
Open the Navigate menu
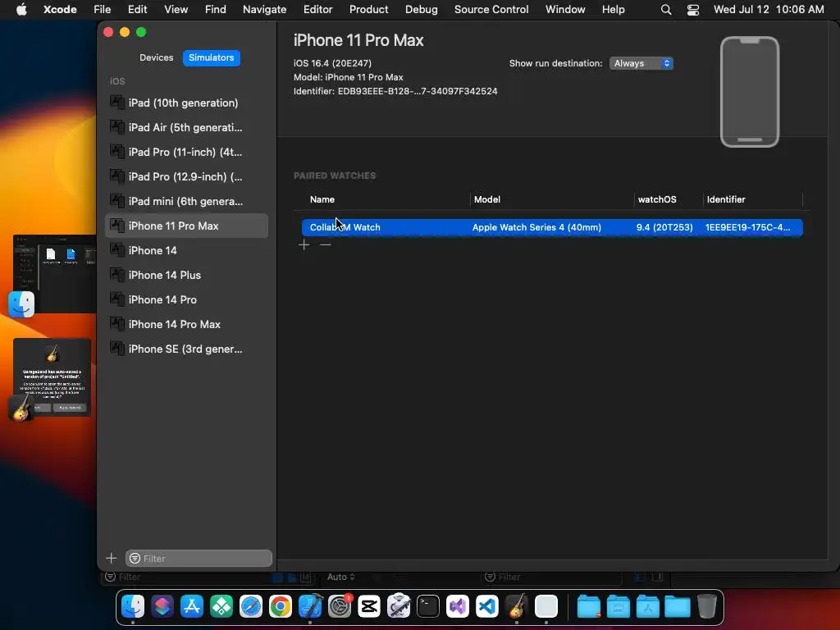265,10
